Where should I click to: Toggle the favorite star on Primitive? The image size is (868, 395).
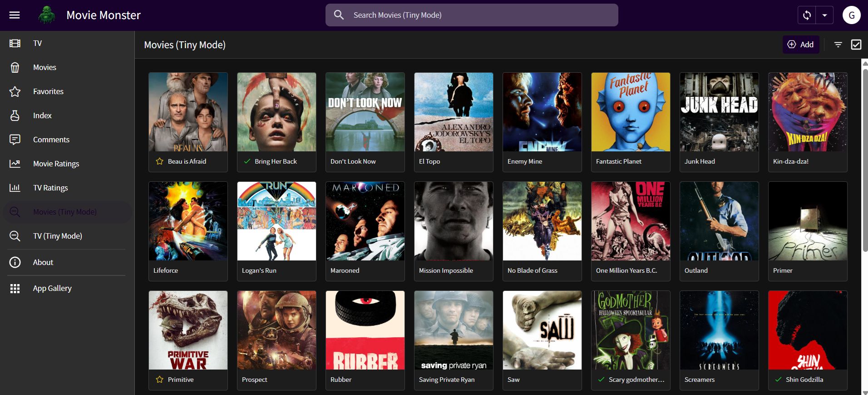click(159, 380)
